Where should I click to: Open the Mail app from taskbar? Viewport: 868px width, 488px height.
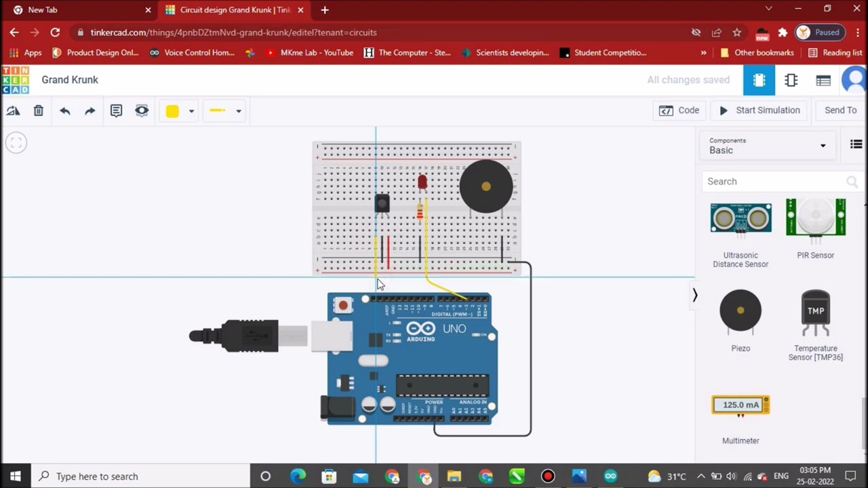(x=360, y=476)
